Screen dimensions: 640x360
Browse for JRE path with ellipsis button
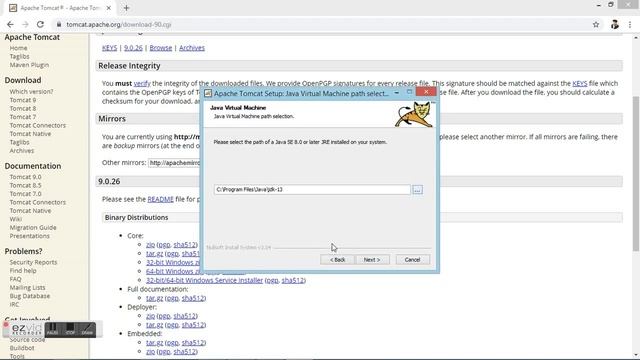(417, 189)
